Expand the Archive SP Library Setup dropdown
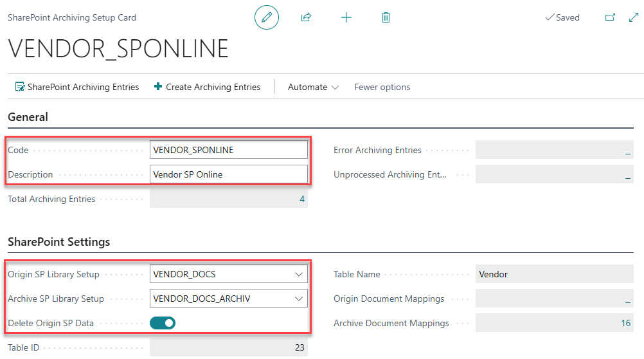This screenshot has width=644, height=359. pos(298,299)
